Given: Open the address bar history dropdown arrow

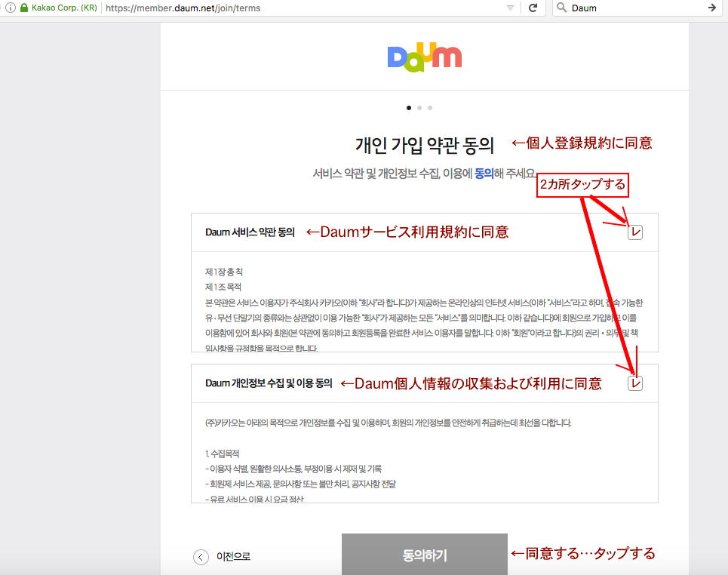Looking at the screenshot, I should (x=510, y=8).
